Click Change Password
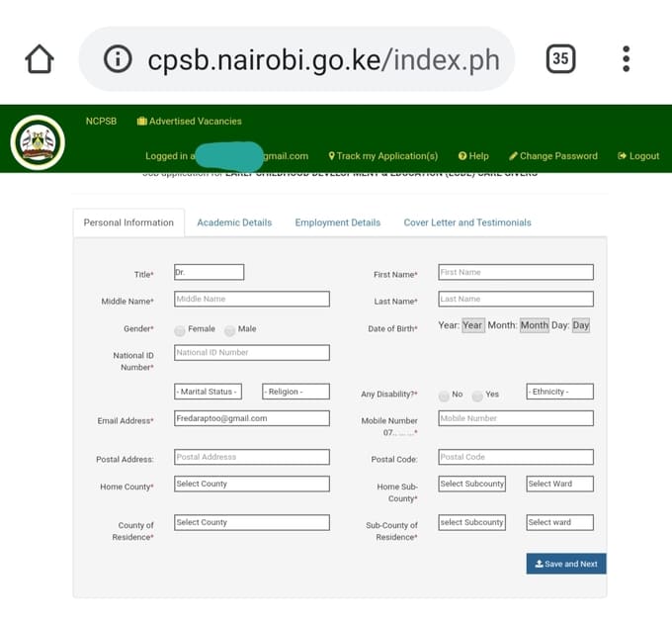Screen dimensions: 672x621 point(552,155)
